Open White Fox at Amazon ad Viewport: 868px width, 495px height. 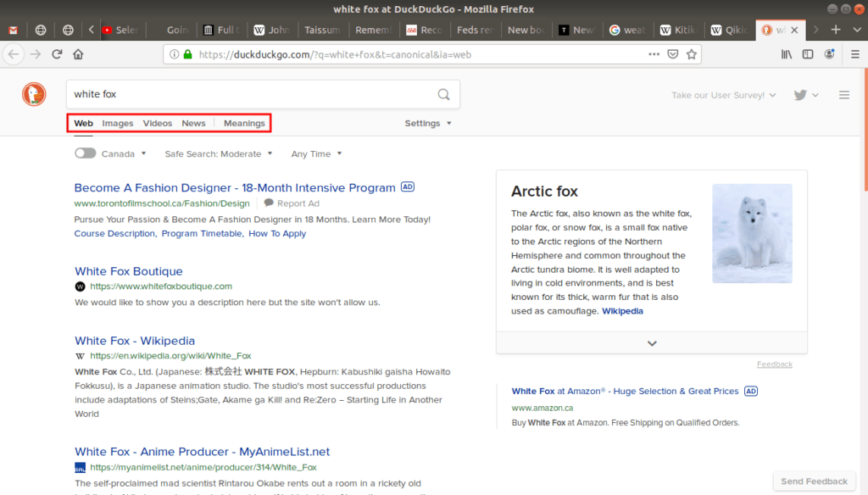(625, 391)
